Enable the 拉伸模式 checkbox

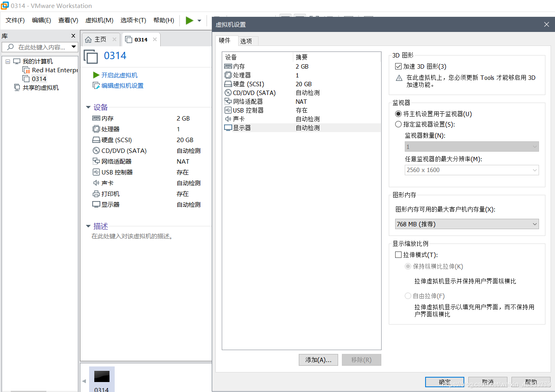click(x=398, y=255)
